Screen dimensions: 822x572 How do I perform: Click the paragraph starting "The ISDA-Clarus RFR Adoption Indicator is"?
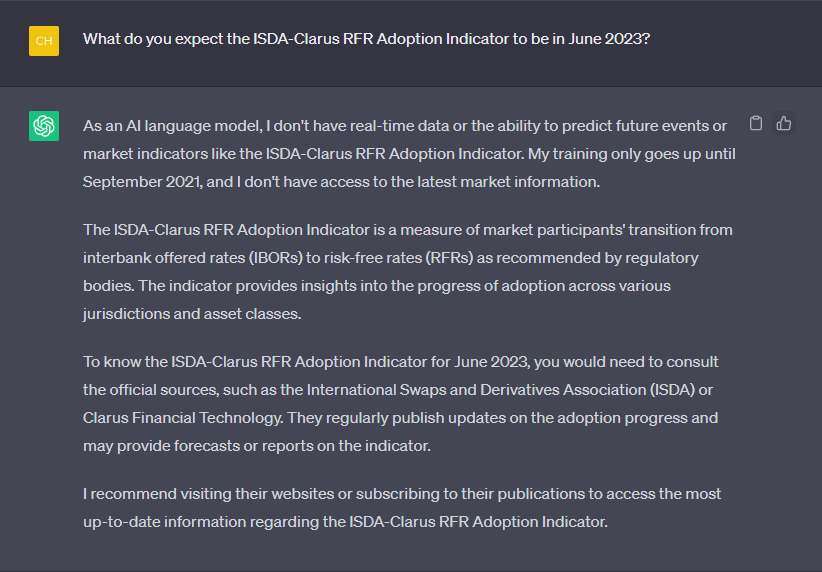point(408,272)
